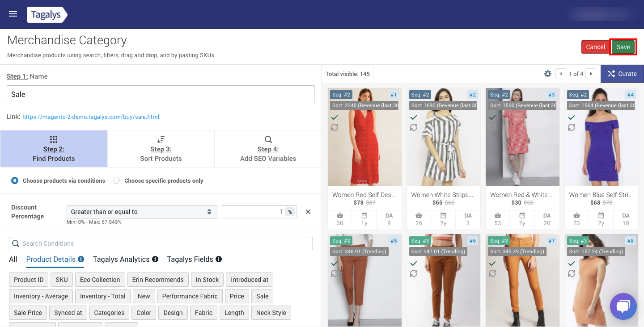The height and width of the screenshot is (327, 644).
Task: Click the Tagalys Fields info icon
Action: coord(219,259)
